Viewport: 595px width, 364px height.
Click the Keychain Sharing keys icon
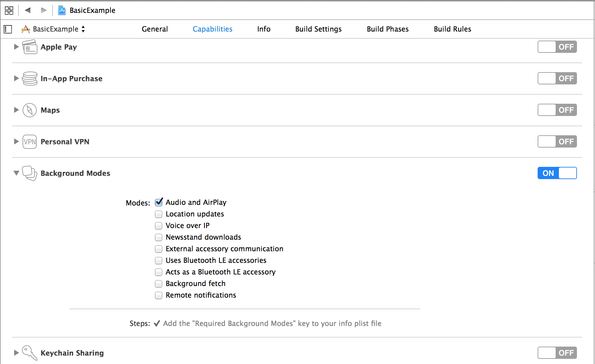coord(29,353)
